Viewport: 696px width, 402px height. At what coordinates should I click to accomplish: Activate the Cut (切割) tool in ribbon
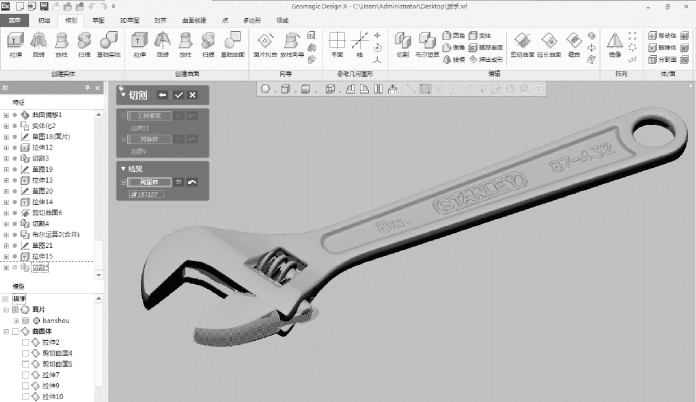pyautogui.click(x=403, y=44)
